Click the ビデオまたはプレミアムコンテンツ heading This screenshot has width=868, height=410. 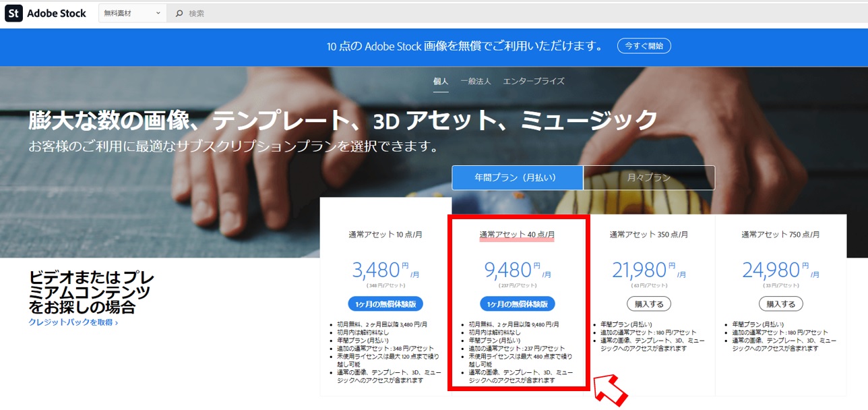[92, 292]
